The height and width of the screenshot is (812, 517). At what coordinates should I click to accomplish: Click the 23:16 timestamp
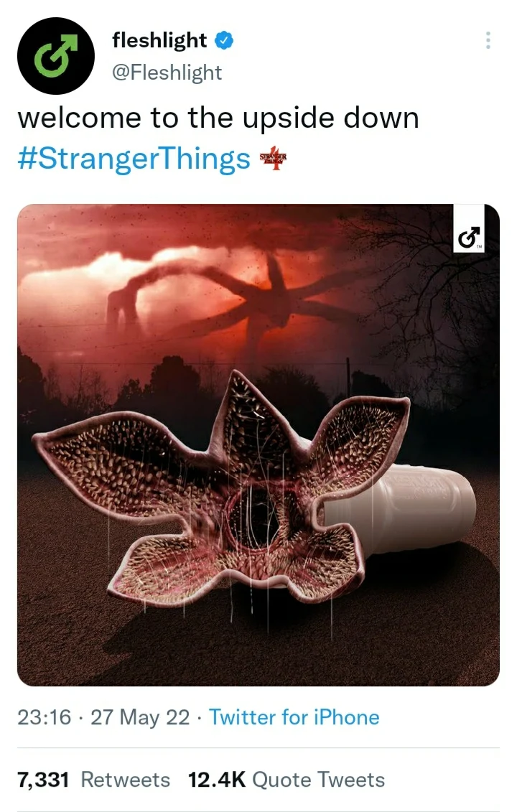point(44,717)
